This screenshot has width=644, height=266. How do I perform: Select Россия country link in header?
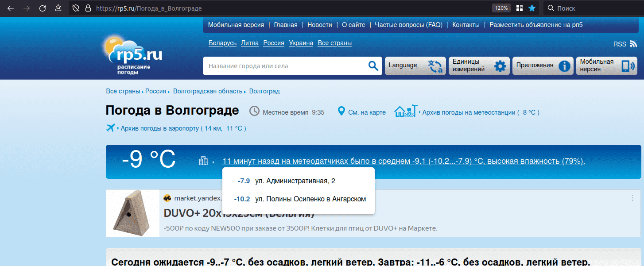[x=274, y=43]
